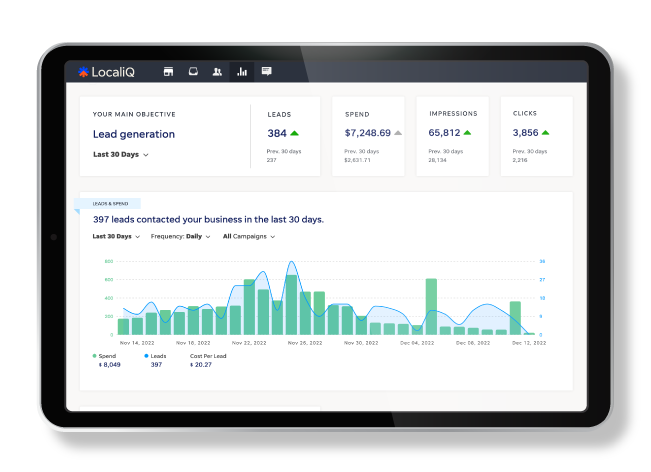This screenshot has width=651, height=472.
Task: Click the LocaliQ logo
Action: click(106, 72)
